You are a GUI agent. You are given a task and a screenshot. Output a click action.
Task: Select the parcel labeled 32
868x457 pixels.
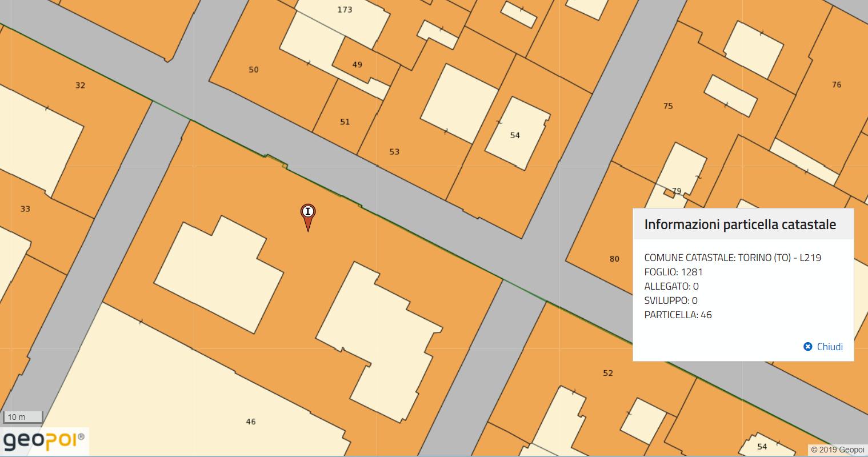[x=80, y=86]
